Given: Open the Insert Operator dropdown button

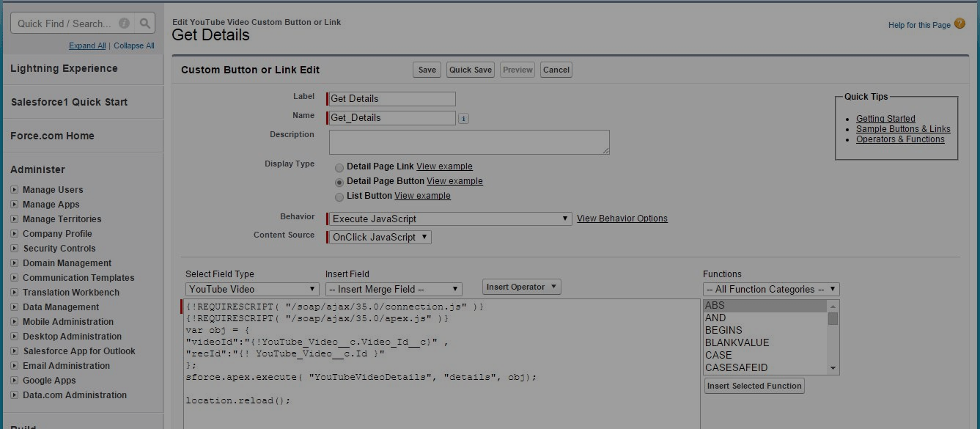Looking at the screenshot, I should point(521,287).
